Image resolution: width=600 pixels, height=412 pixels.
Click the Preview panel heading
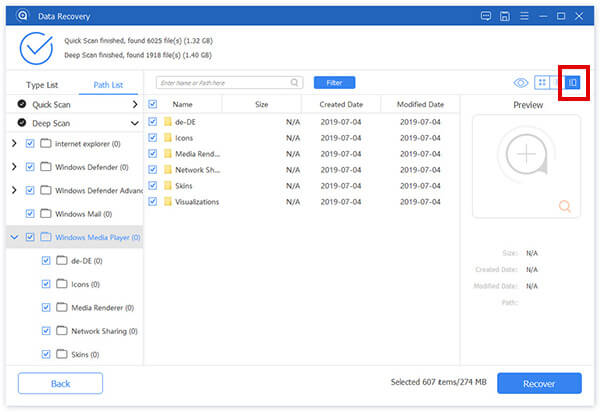point(528,105)
